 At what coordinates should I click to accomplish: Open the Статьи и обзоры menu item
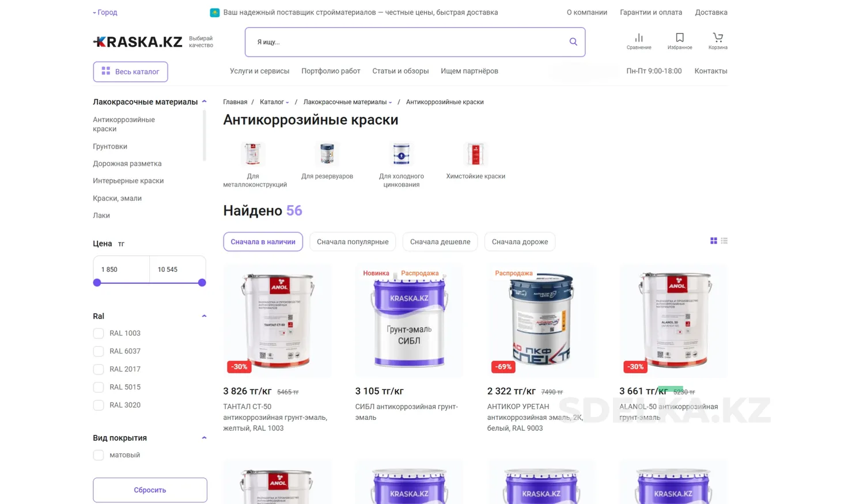(400, 71)
